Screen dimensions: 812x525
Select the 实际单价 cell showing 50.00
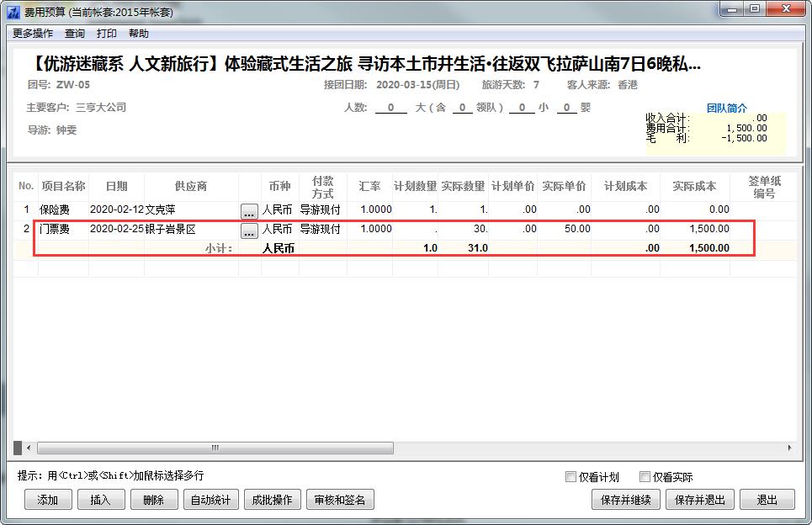(x=564, y=229)
